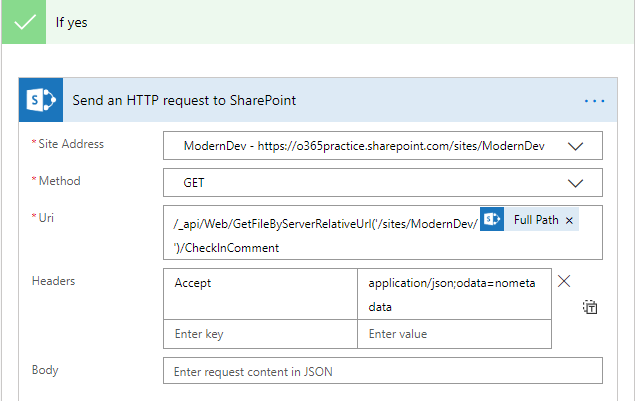Click the empty Enter key header field
The image size is (635, 401).
260,333
